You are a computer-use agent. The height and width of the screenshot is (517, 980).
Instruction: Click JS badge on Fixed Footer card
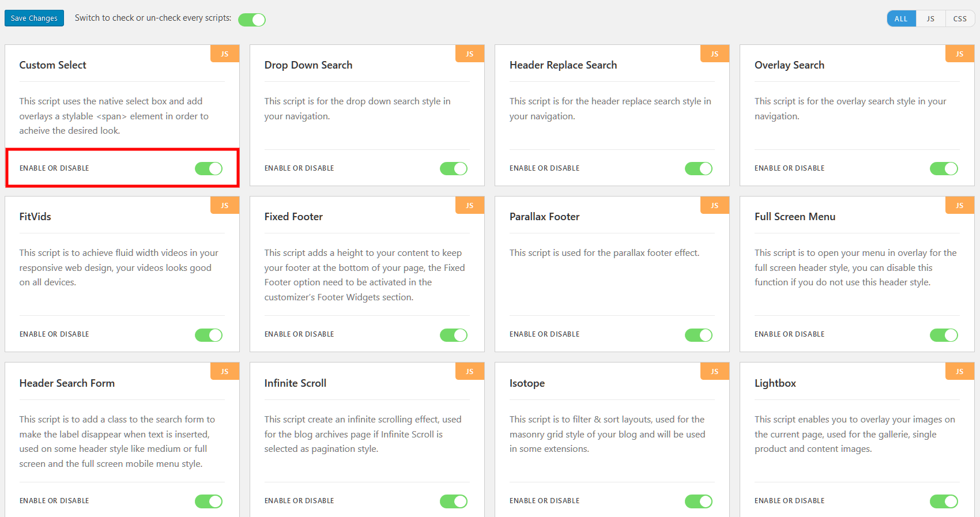[470, 205]
